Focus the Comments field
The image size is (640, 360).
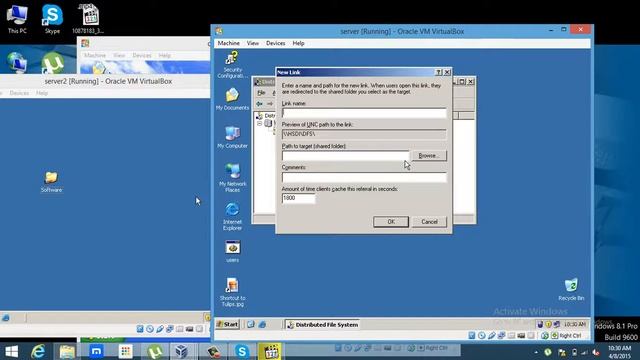tap(364, 177)
